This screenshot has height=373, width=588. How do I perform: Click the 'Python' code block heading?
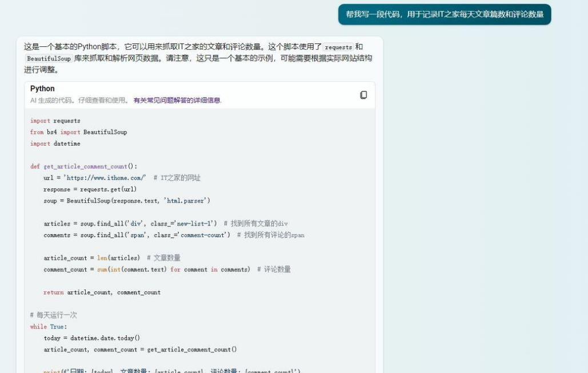pyautogui.click(x=43, y=89)
